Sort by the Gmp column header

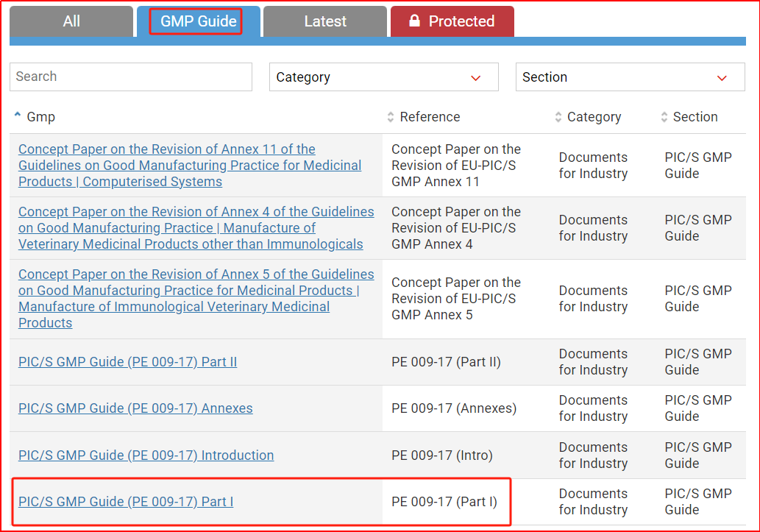click(x=40, y=117)
